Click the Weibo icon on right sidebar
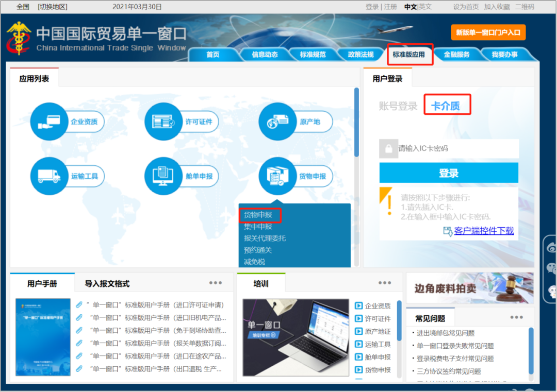 click(x=552, y=247)
